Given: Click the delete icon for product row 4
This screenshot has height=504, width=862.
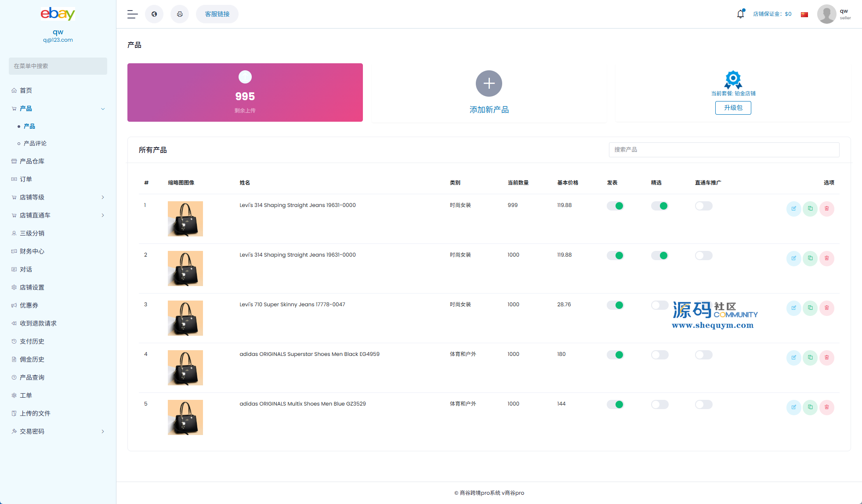Looking at the screenshot, I should [826, 358].
